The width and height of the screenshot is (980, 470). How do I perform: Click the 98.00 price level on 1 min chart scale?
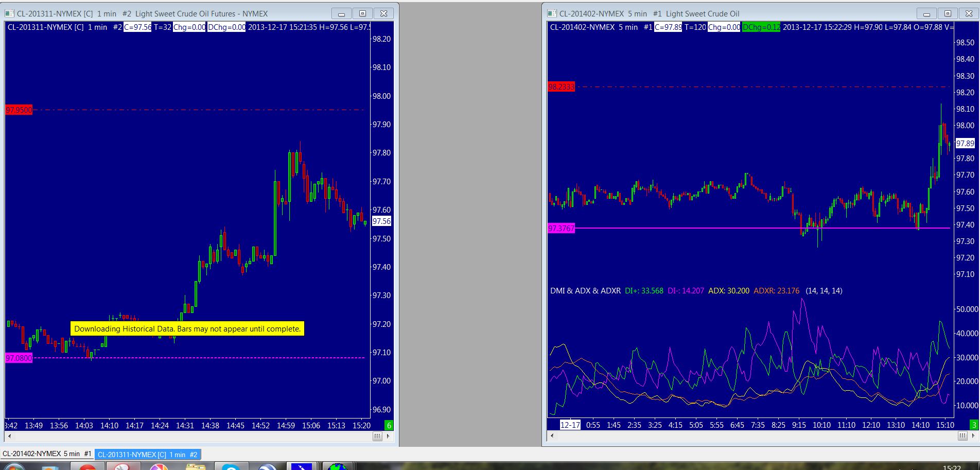381,96
